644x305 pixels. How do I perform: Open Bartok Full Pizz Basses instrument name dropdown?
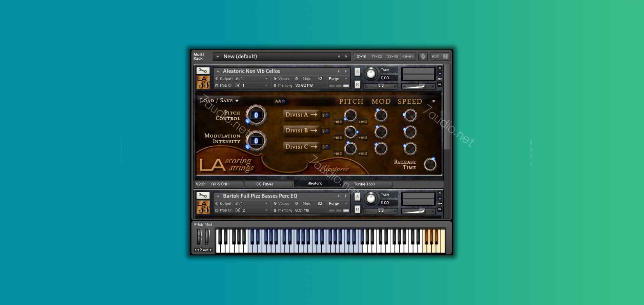pos(218,196)
